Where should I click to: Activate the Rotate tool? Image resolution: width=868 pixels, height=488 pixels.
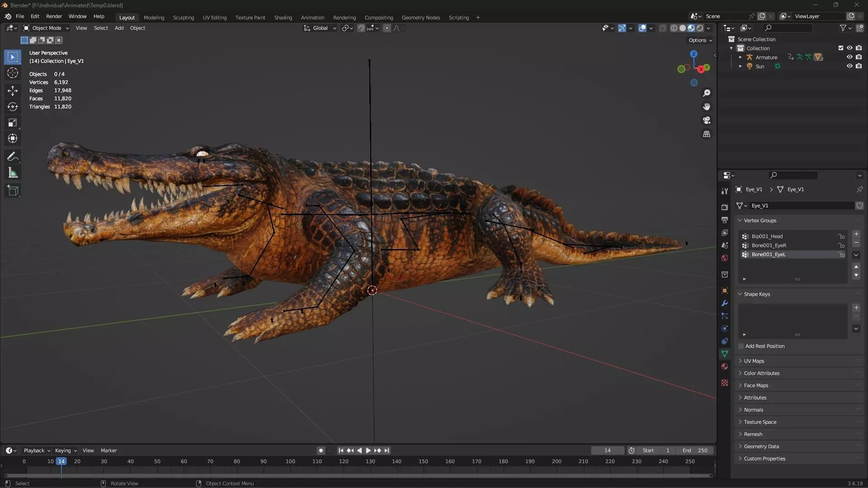(13, 107)
